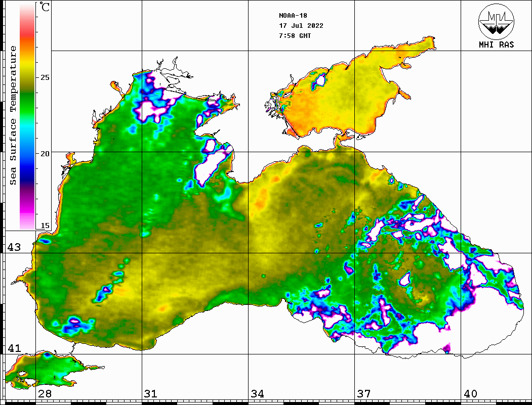
Task: Click longitude label 28
Action: click(45, 393)
